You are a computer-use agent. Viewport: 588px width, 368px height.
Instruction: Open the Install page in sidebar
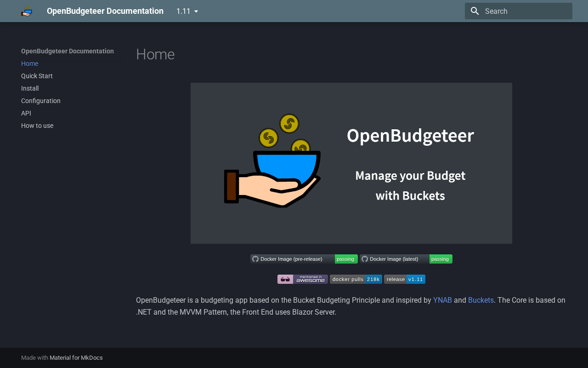click(x=30, y=88)
